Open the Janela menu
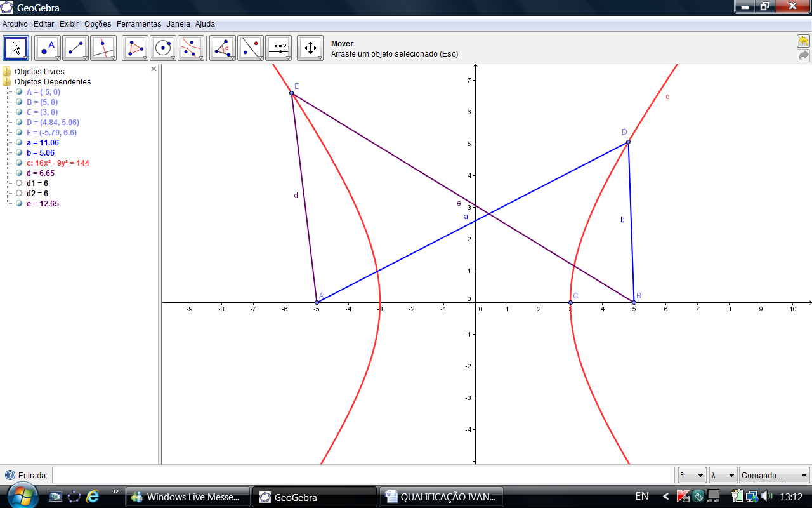Screen dimensions: 812x508 [178, 24]
